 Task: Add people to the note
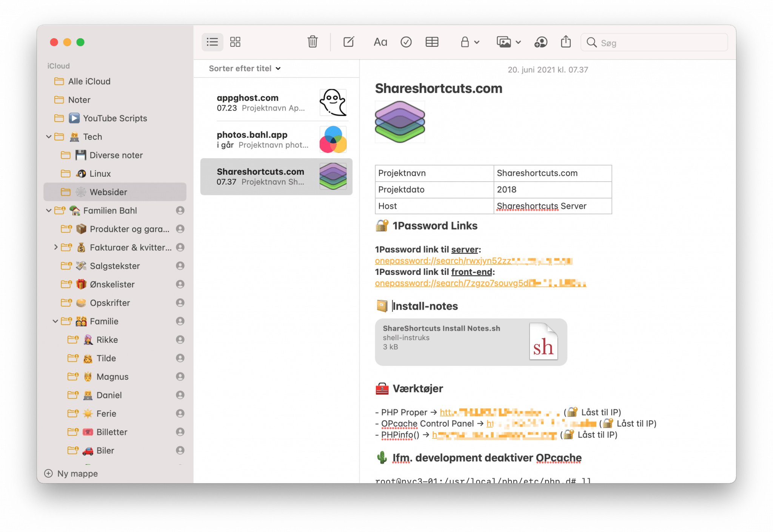[x=541, y=42]
